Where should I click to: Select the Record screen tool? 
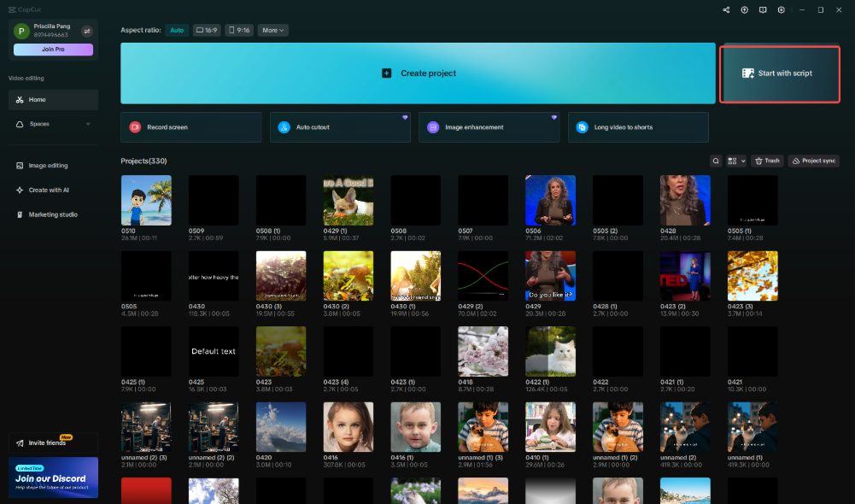190,126
